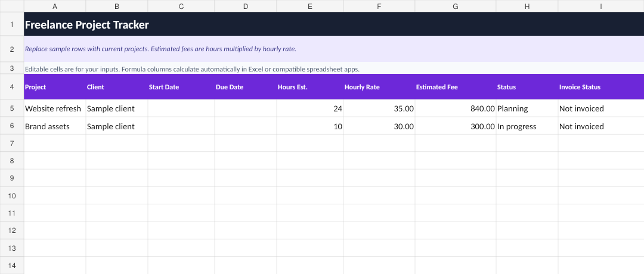Select the estimated fee 840.00
The height and width of the screenshot is (274, 644).
(456, 108)
